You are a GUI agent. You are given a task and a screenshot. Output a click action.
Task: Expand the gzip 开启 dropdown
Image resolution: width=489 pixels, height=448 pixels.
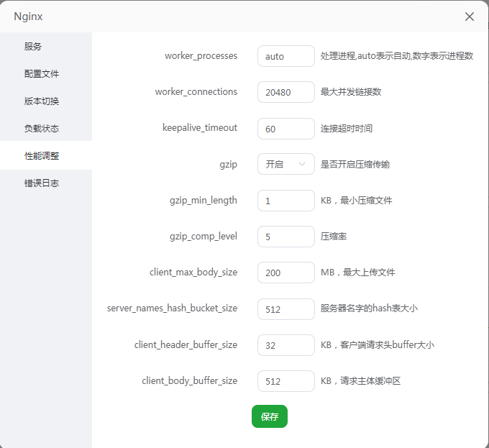coord(280,165)
